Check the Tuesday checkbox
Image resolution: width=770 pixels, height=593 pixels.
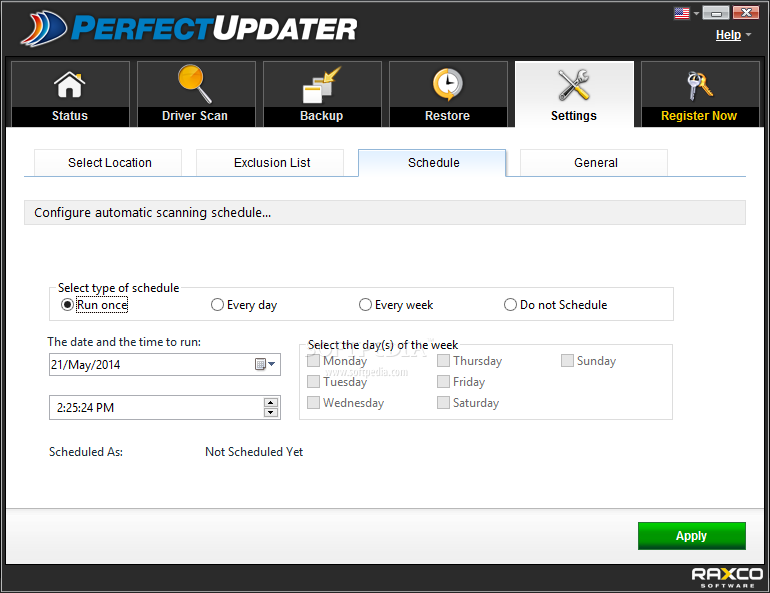click(x=313, y=381)
